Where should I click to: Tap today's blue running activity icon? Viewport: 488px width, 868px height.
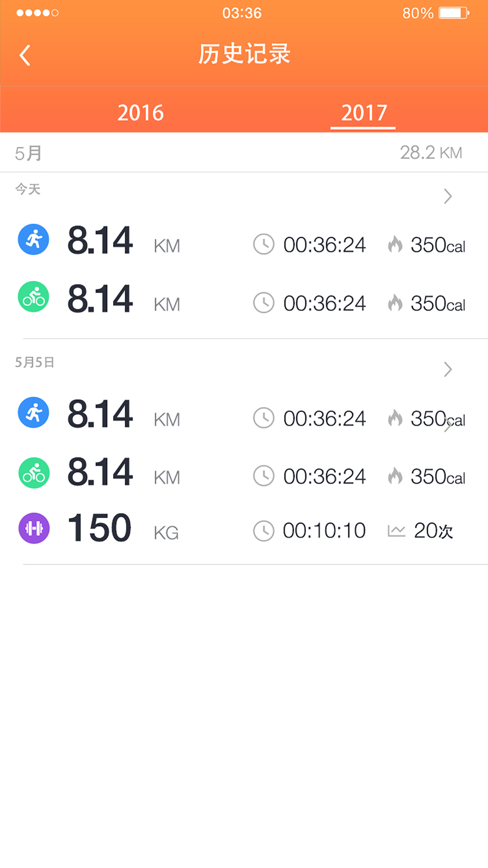click(x=34, y=239)
